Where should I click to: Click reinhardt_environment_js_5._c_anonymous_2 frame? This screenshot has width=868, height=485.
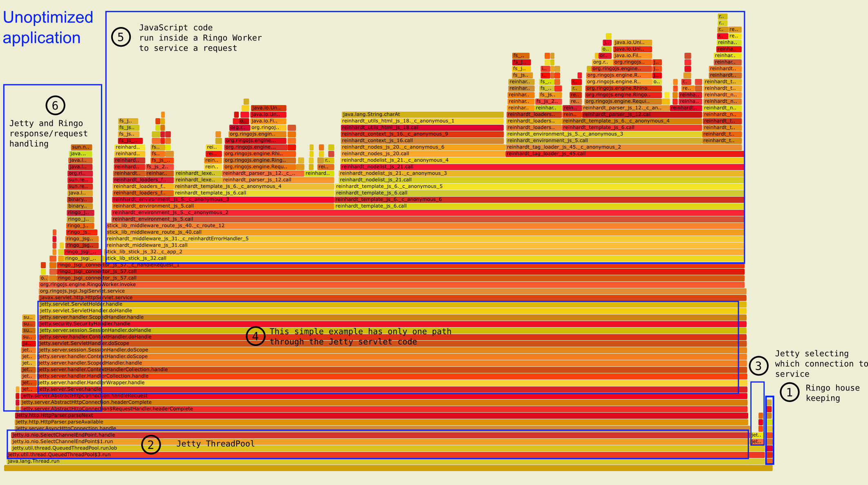pos(428,213)
